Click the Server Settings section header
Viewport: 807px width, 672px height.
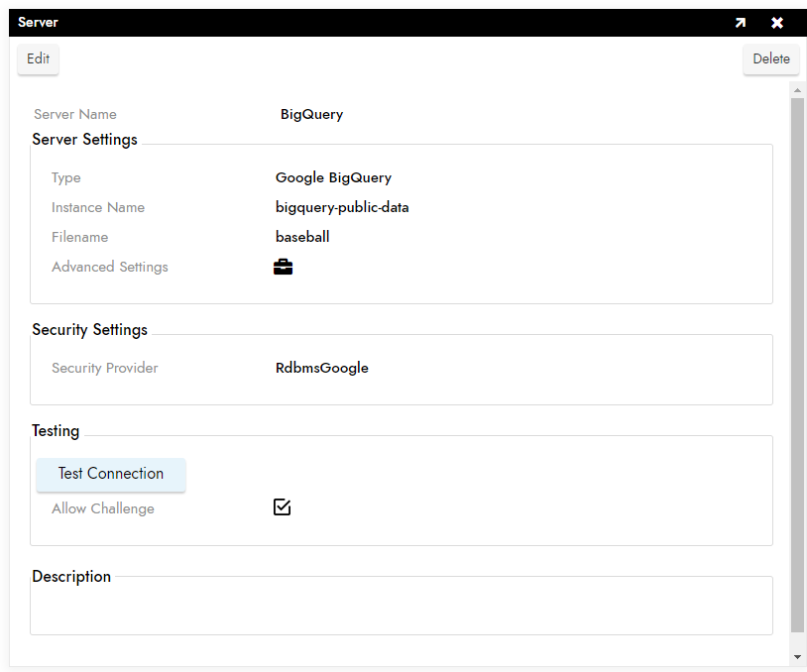tap(84, 140)
